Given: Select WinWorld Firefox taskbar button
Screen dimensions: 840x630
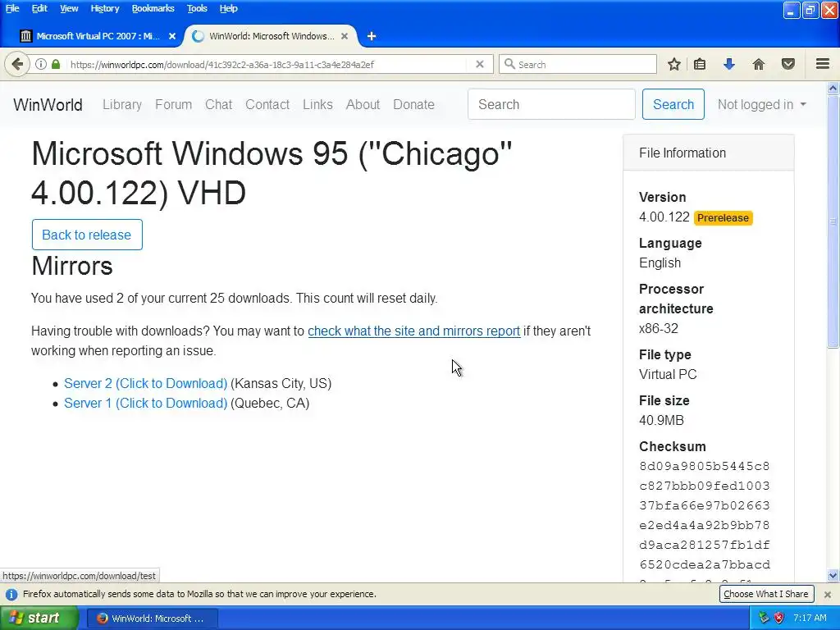Looking at the screenshot, I should tap(152, 619).
